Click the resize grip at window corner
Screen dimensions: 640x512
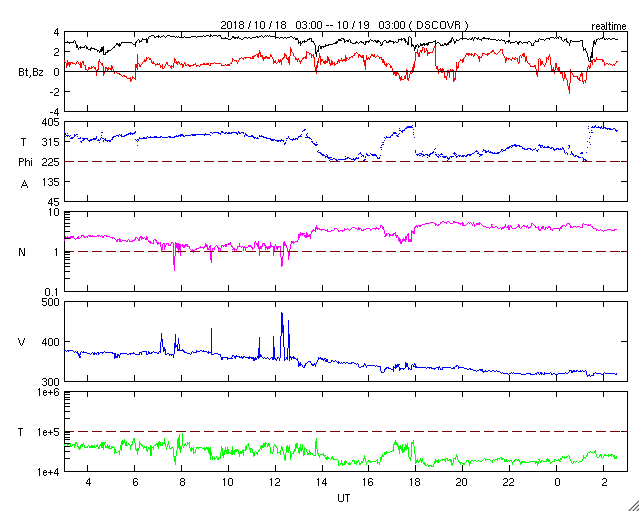pos(633,505)
